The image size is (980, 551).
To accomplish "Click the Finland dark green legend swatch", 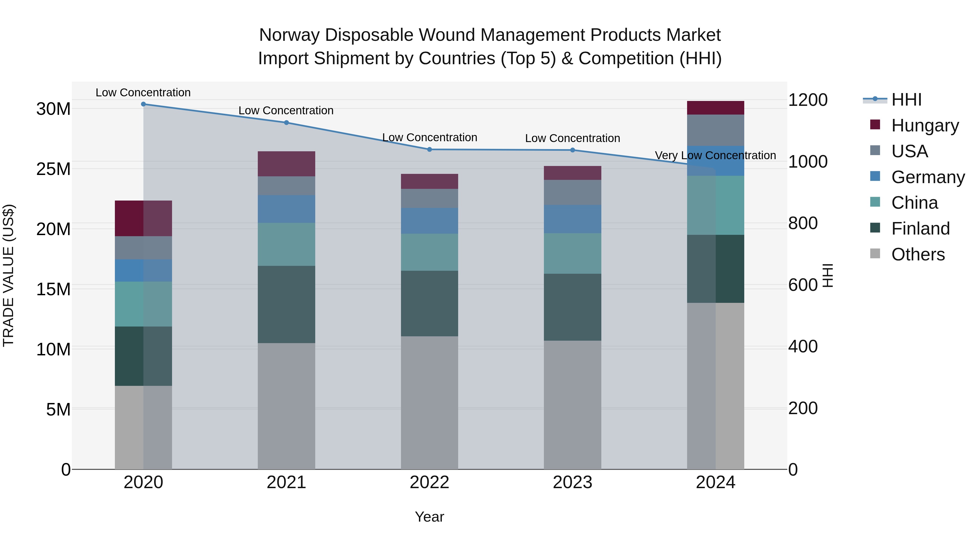I will point(875,228).
